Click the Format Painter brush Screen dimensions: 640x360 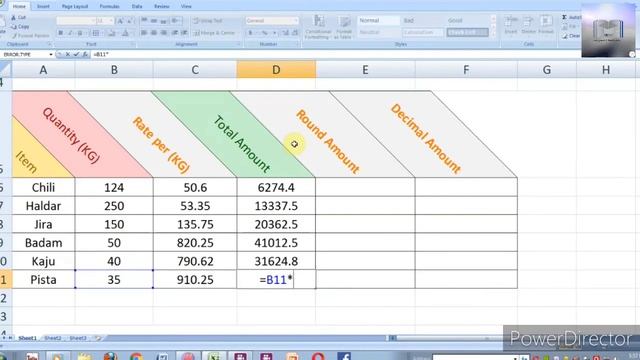(x=13, y=36)
